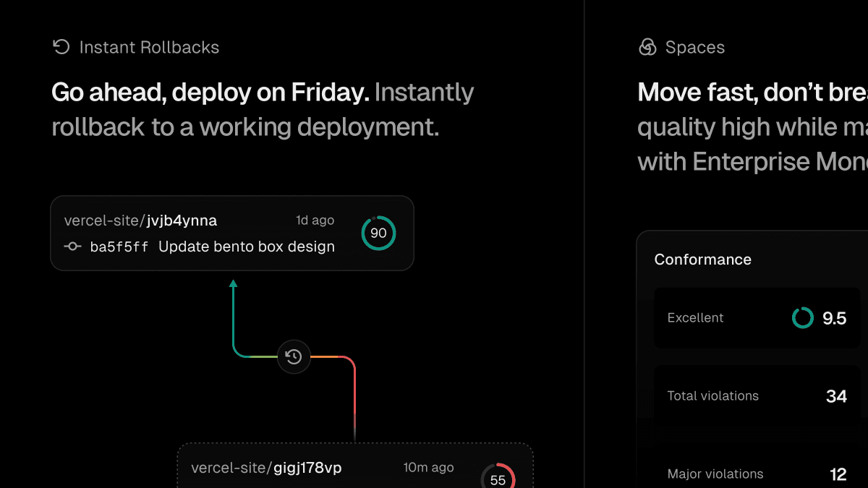
Task: Click the Go ahead, deploy on Friday headline
Action: 210,93
